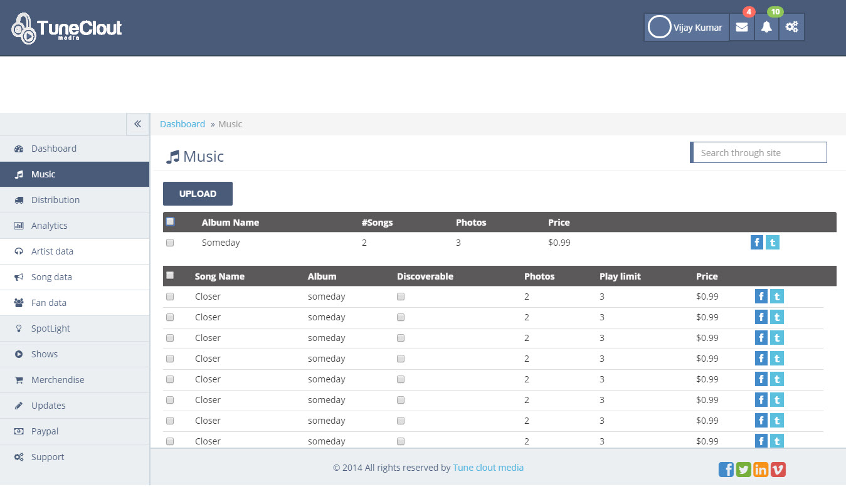Click Fan data people icon

point(19,303)
